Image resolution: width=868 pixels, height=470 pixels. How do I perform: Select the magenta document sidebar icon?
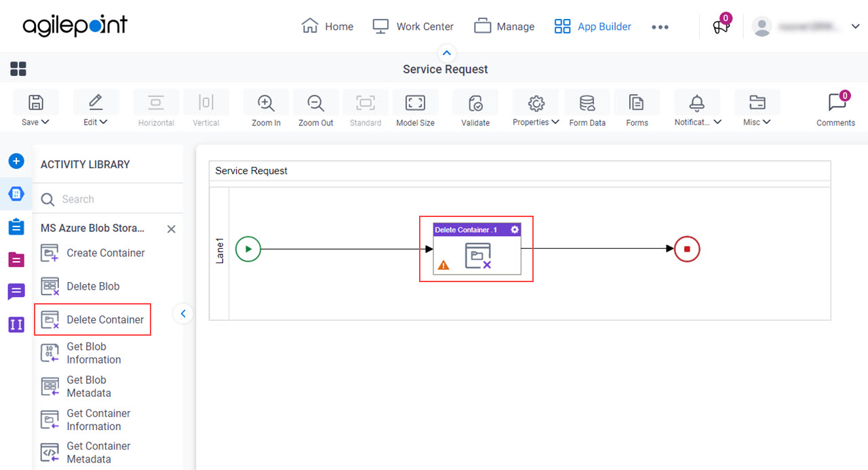[16, 259]
